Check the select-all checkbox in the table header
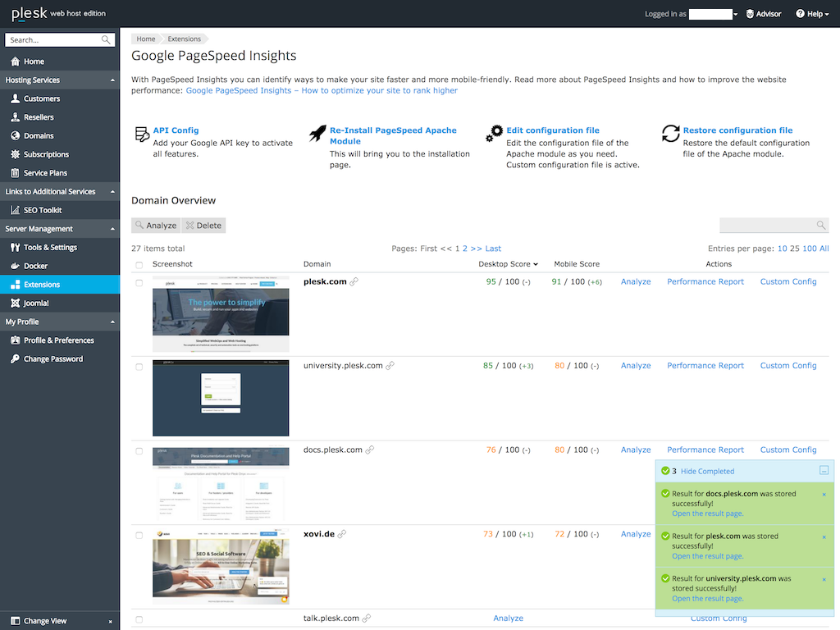Viewport: 840px width, 630px height. [139, 264]
